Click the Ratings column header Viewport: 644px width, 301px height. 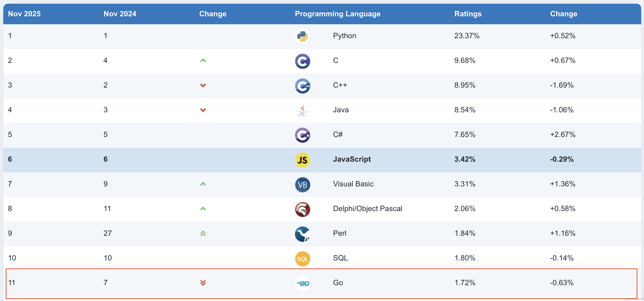pos(468,14)
